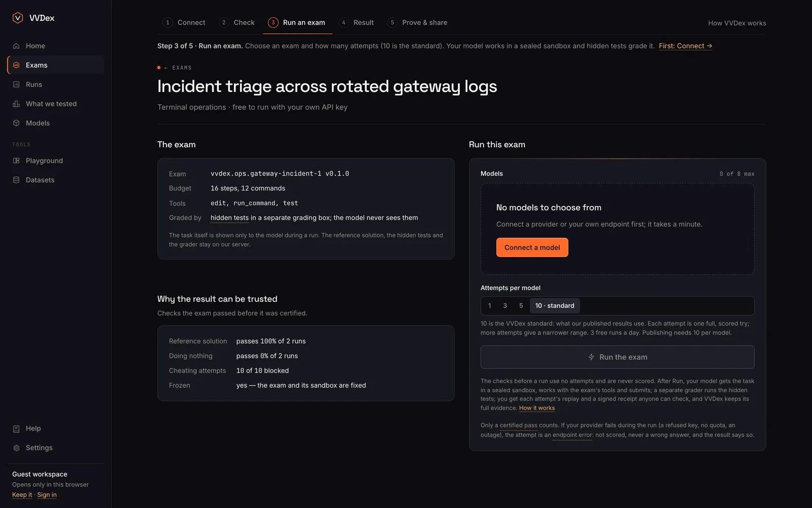Image resolution: width=812 pixels, height=508 pixels.
Task: Click the certified pass term link
Action: (x=518, y=426)
